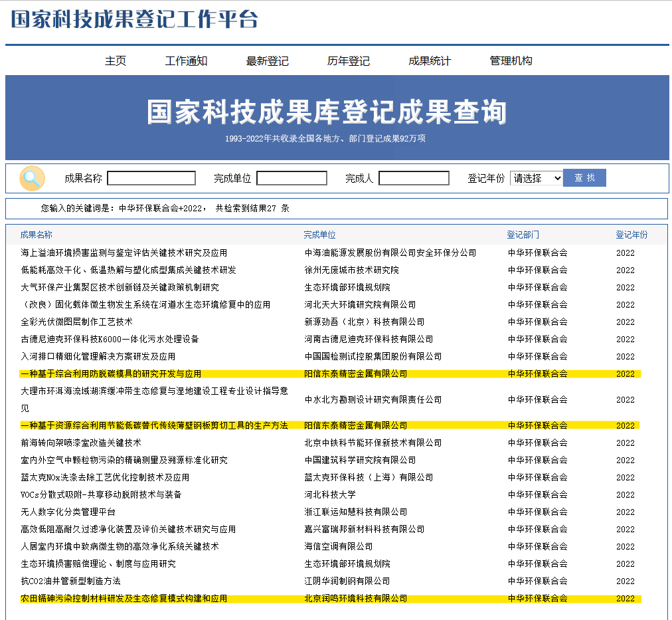This screenshot has width=672, height=620.
Task: Select unit 江阴华润制钢有限公司
Action: click(x=347, y=581)
